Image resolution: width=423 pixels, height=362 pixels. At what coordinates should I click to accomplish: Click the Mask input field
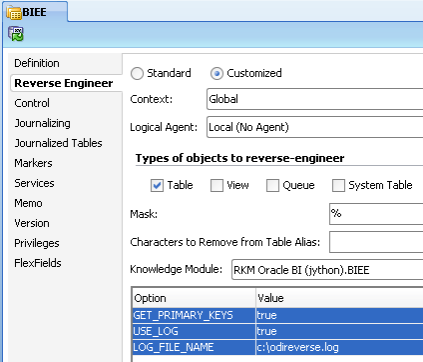(x=376, y=214)
